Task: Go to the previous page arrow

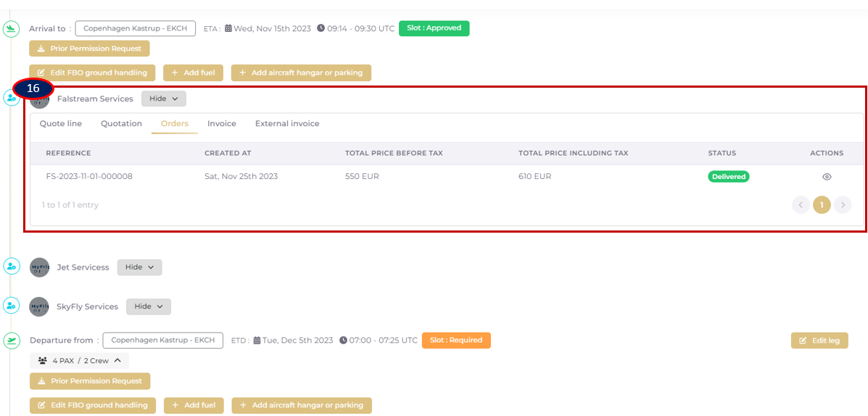Action: (801, 205)
